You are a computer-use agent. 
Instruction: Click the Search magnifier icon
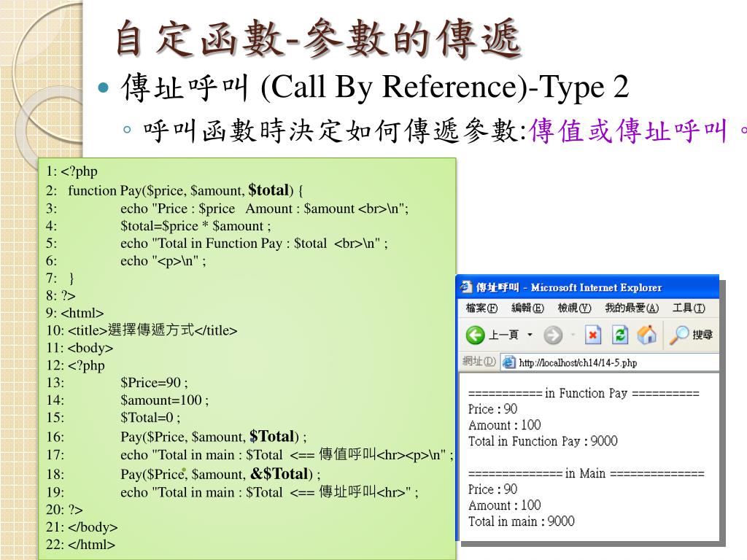click(x=679, y=335)
